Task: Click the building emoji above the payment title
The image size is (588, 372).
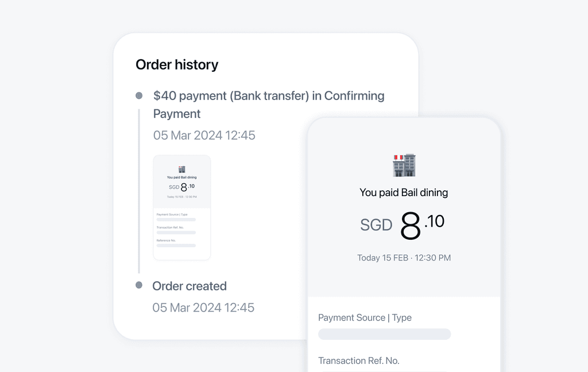Action: 404,165
